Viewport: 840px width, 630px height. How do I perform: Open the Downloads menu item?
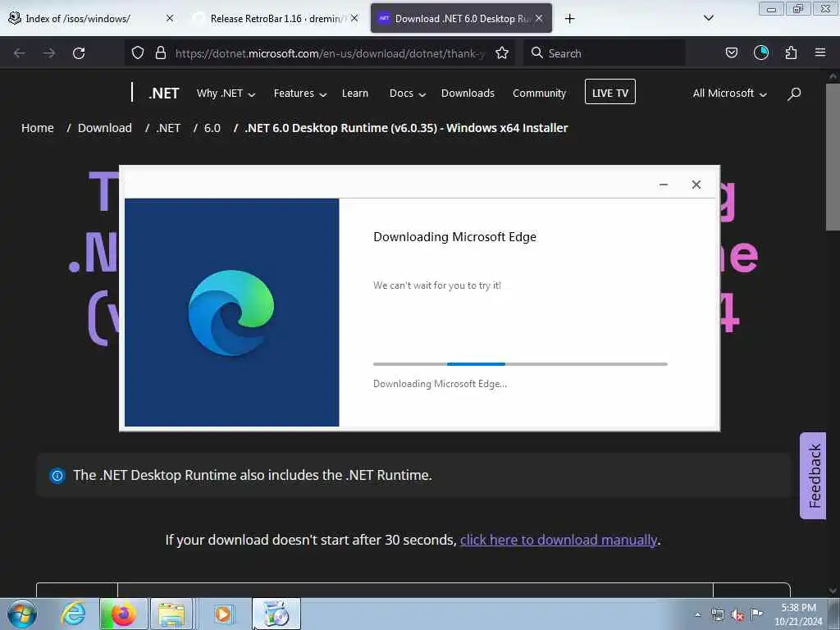click(x=468, y=94)
